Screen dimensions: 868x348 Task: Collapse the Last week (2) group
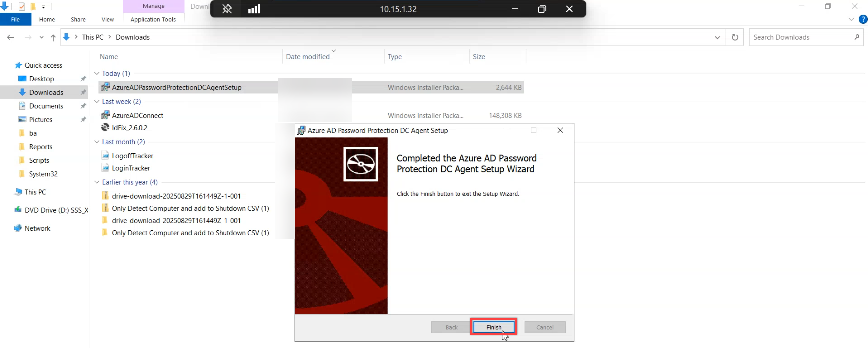[97, 102]
